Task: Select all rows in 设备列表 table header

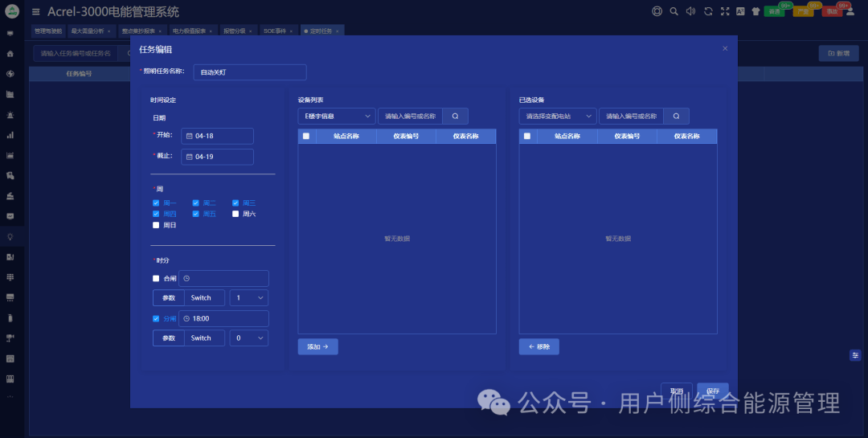Action: point(306,136)
